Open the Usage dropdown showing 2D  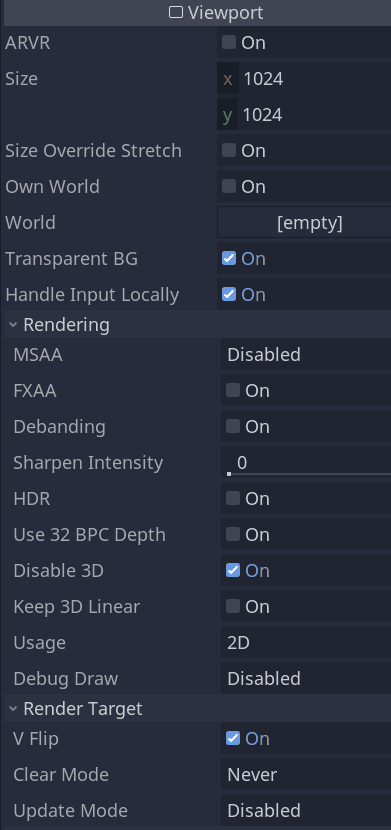point(306,643)
